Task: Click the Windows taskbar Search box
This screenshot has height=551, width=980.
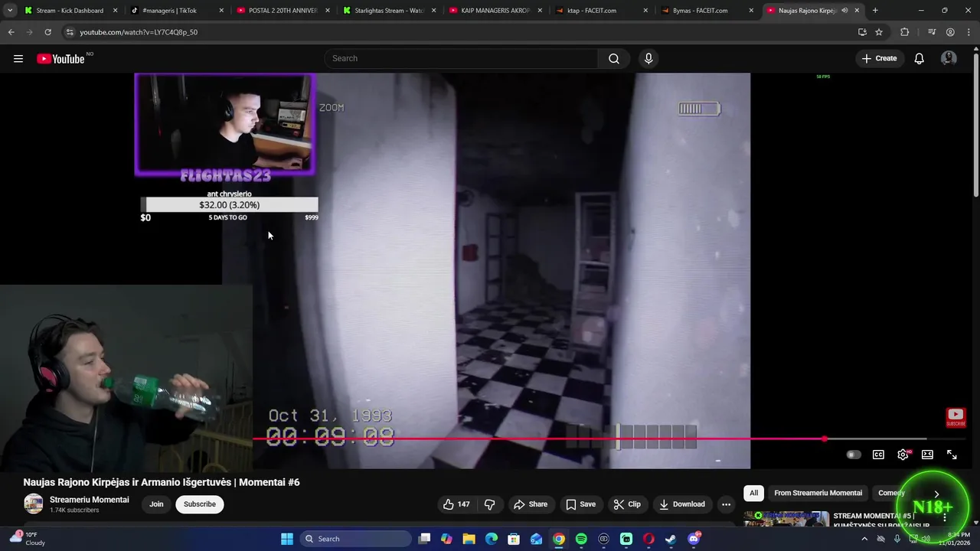Action: pyautogui.click(x=355, y=539)
